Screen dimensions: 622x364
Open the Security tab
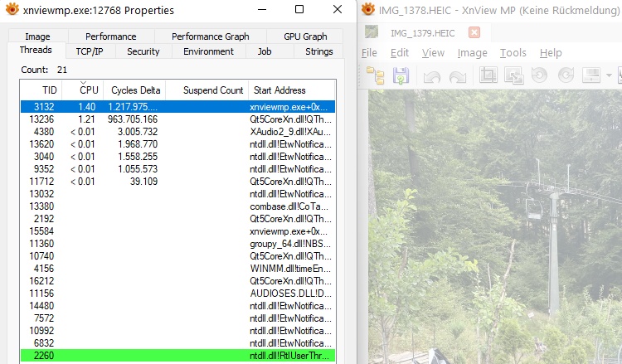click(x=143, y=51)
